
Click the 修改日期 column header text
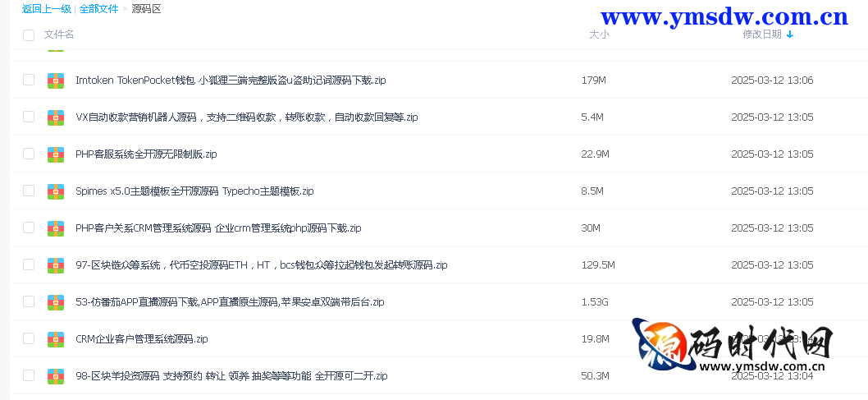761,34
